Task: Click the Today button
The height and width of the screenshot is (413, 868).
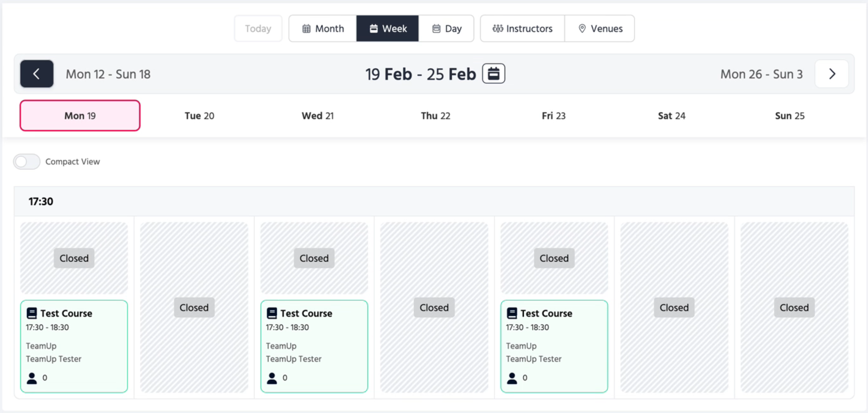Action: tap(258, 28)
